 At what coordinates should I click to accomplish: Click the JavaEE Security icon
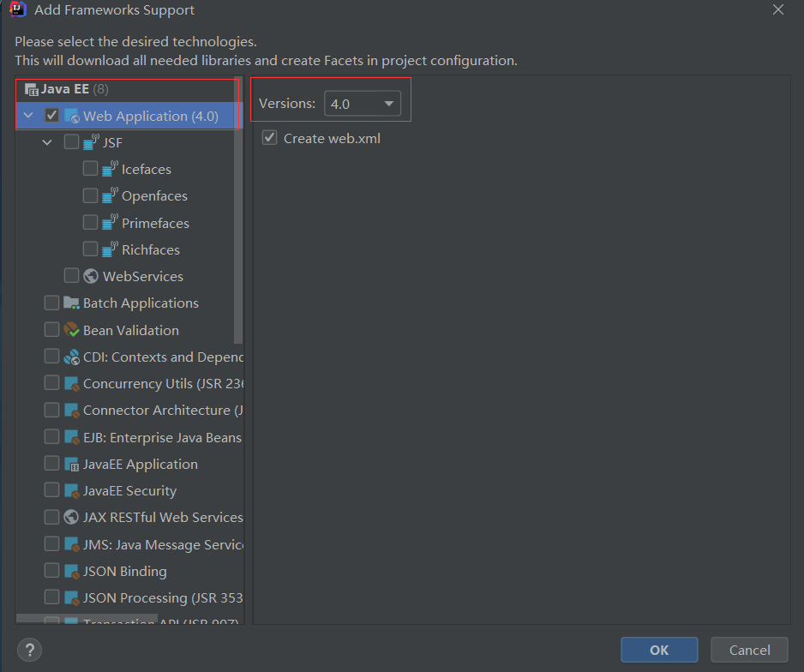[x=72, y=491]
